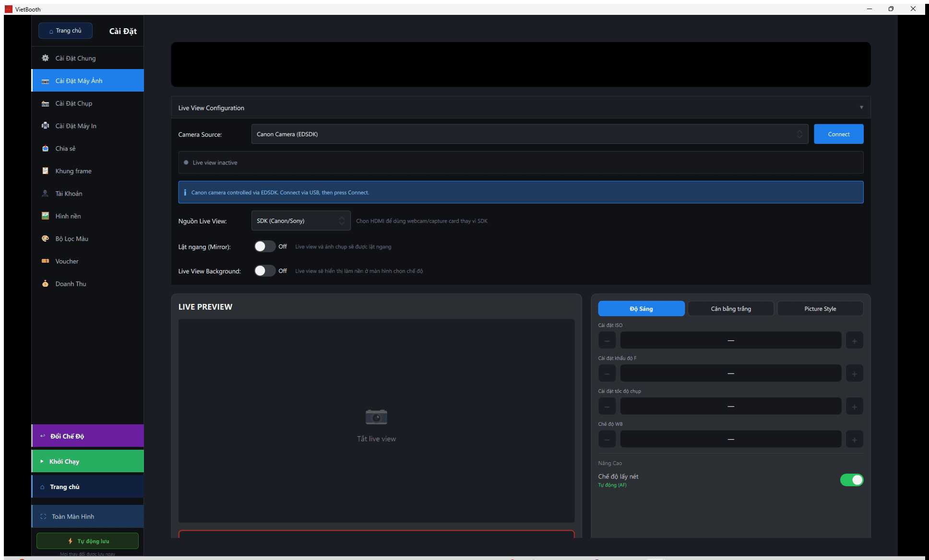
Task: Select the Bộ Lọc Màu palette icon
Action: click(x=45, y=239)
